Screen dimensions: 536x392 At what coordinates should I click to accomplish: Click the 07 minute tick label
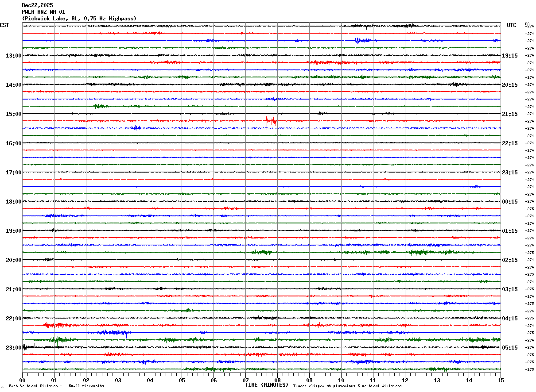[x=245, y=380]
